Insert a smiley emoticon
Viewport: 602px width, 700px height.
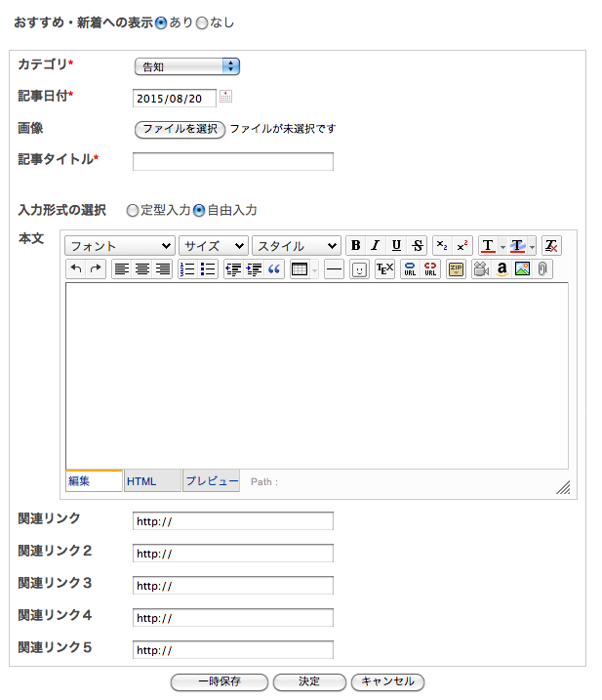(359, 269)
